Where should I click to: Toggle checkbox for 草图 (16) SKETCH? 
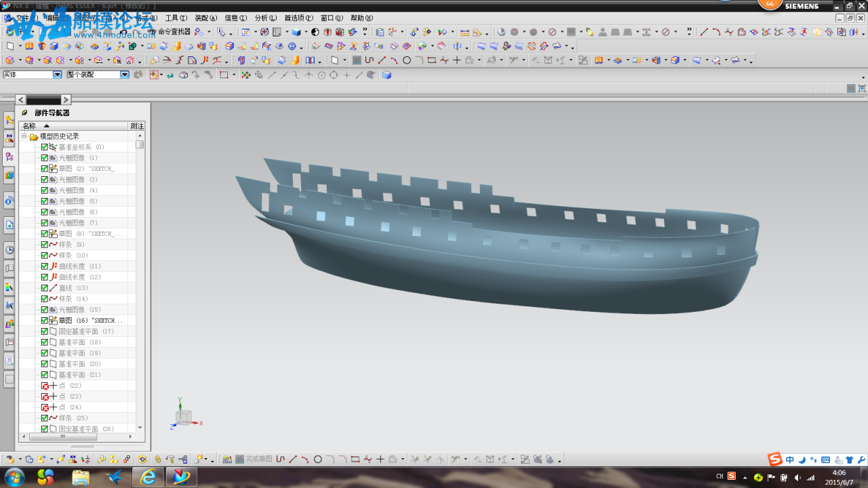click(45, 321)
